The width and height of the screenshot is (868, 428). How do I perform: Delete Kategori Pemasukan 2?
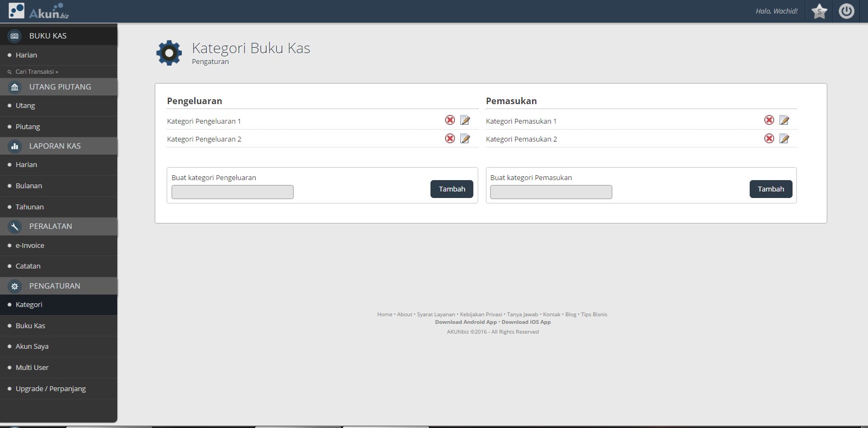(769, 138)
